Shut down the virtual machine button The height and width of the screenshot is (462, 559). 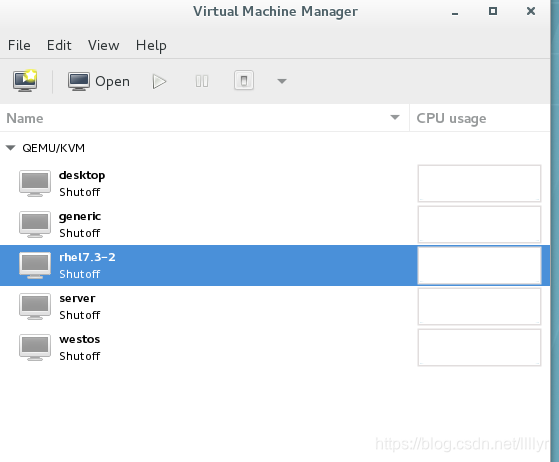click(244, 81)
